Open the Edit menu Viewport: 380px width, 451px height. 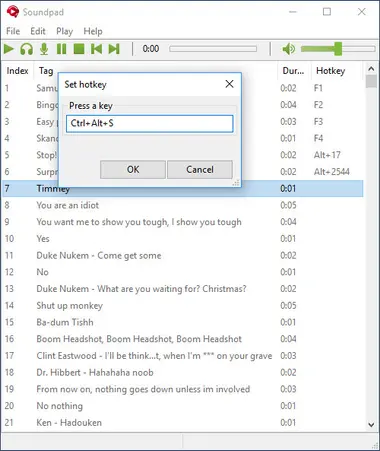point(38,31)
